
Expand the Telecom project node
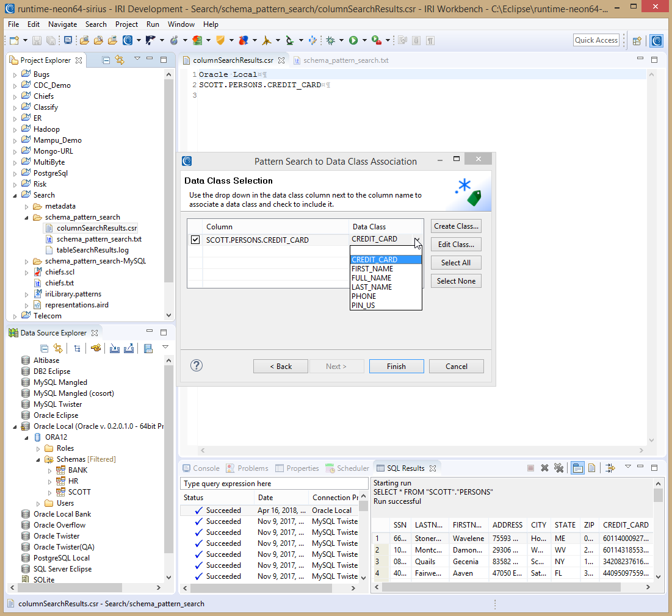pyautogui.click(x=15, y=316)
